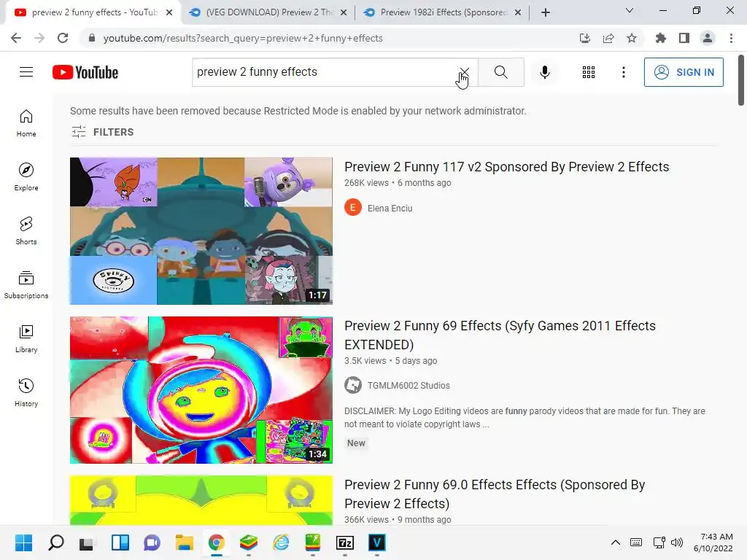Bookmark this page with the star
The image size is (747, 560).
point(632,38)
